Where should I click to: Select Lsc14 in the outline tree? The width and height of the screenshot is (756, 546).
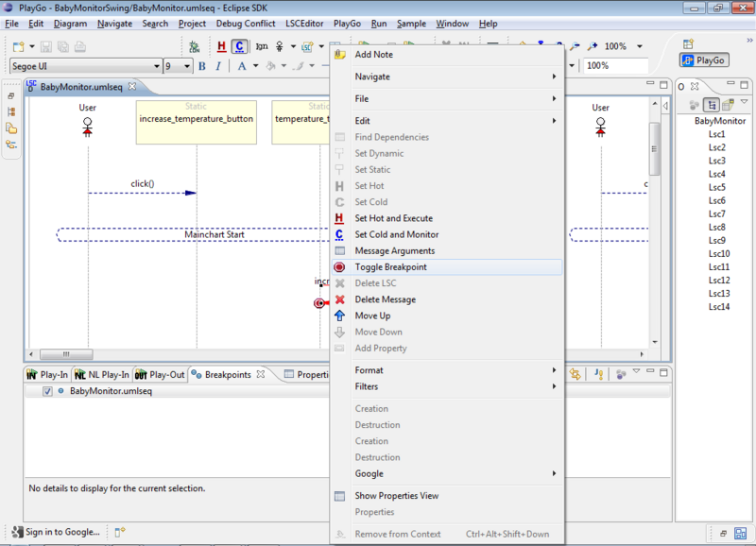tap(719, 307)
